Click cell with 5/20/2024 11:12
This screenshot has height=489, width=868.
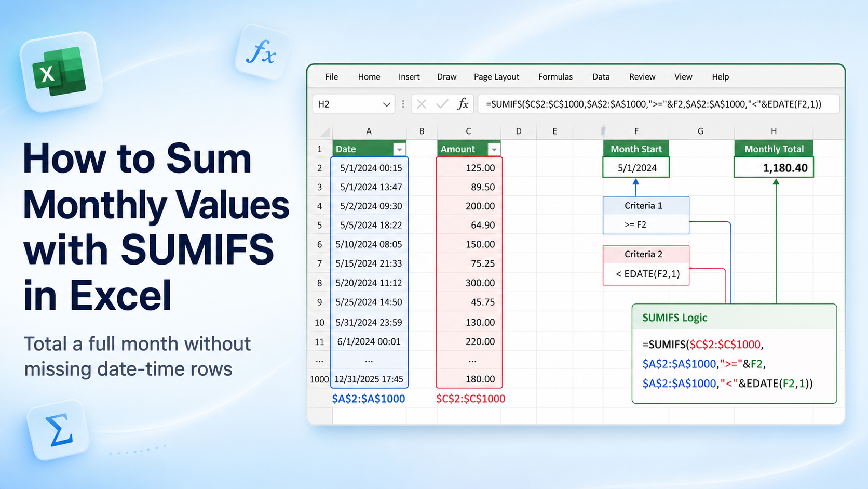click(370, 283)
